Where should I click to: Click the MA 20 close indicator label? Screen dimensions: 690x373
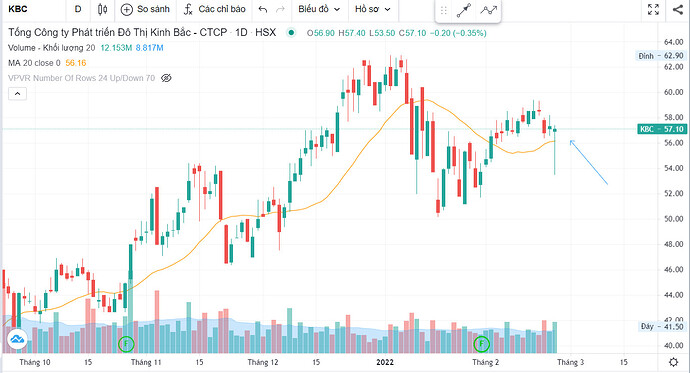click(x=34, y=63)
